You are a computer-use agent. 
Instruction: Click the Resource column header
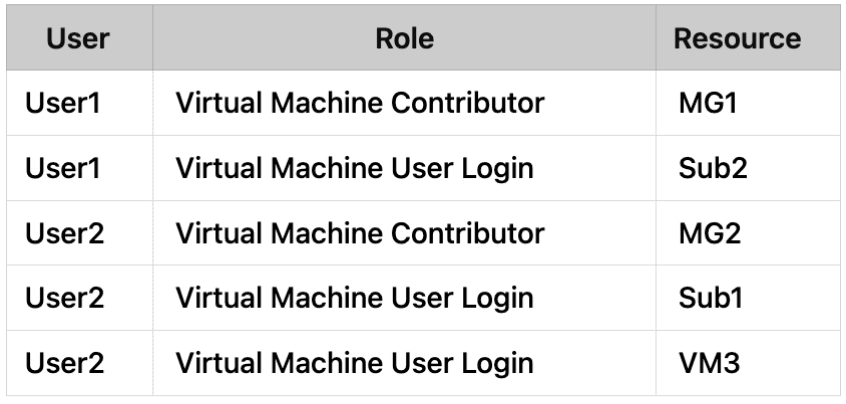coord(738,38)
